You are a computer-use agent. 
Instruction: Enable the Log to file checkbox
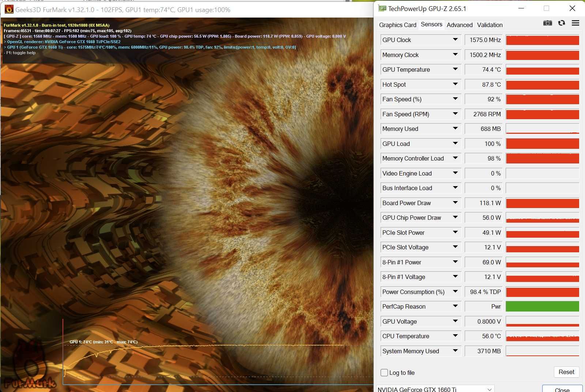pos(384,373)
